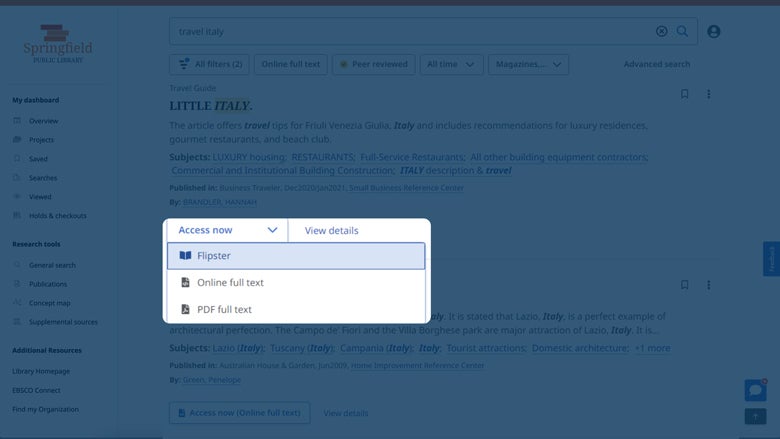Choose PDF full text in access dropdown
Viewport: 780px width, 439px height.
[296, 309]
